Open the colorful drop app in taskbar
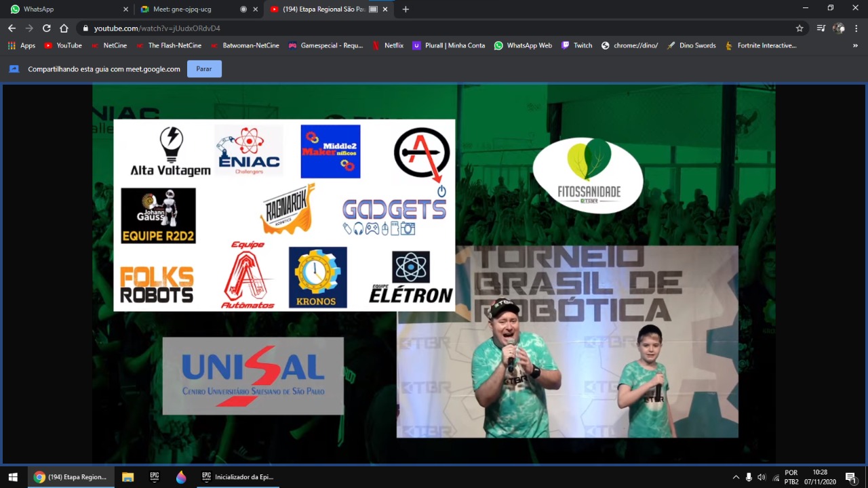868x488 pixels. (x=180, y=477)
